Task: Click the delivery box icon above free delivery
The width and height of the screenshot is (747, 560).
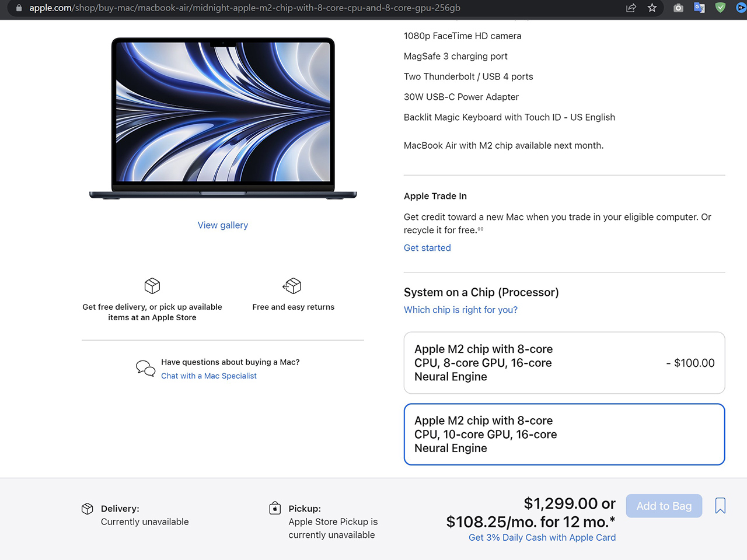Action: click(152, 286)
